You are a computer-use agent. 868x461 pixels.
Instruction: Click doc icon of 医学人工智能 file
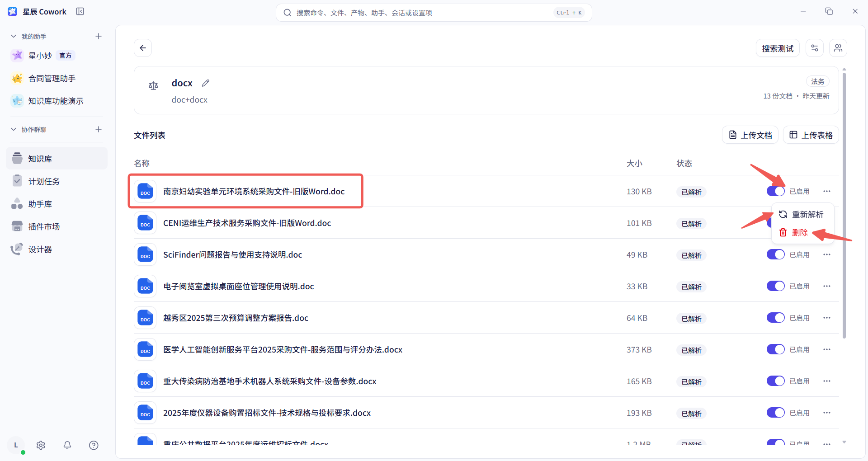[x=145, y=349]
